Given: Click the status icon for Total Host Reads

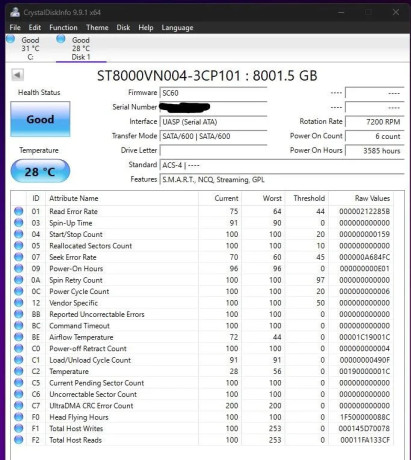Looking at the screenshot, I should [19, 440].
